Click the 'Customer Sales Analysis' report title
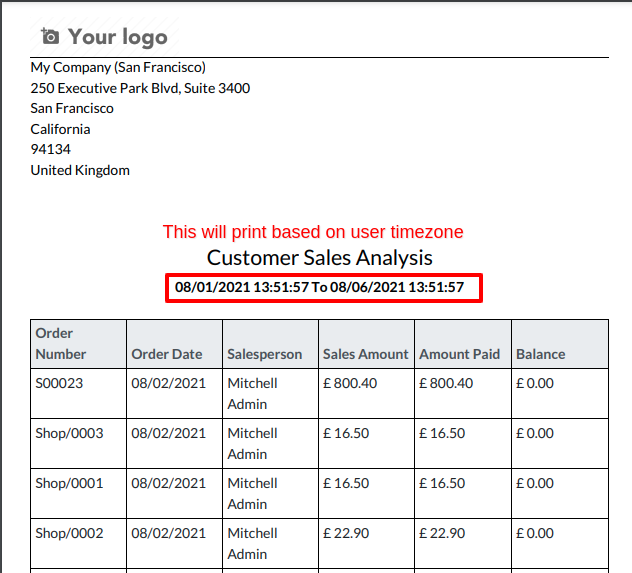 click(320, 257)
